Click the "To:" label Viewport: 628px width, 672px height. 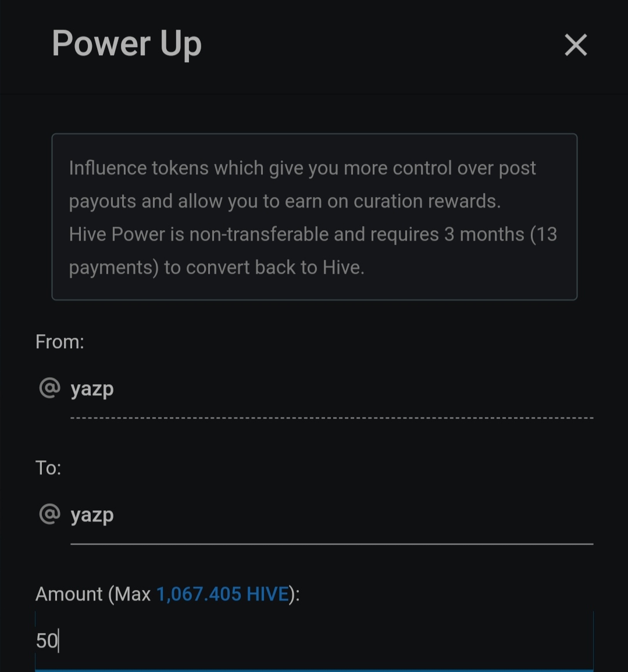pyautogui.click(x=48, y=468)
